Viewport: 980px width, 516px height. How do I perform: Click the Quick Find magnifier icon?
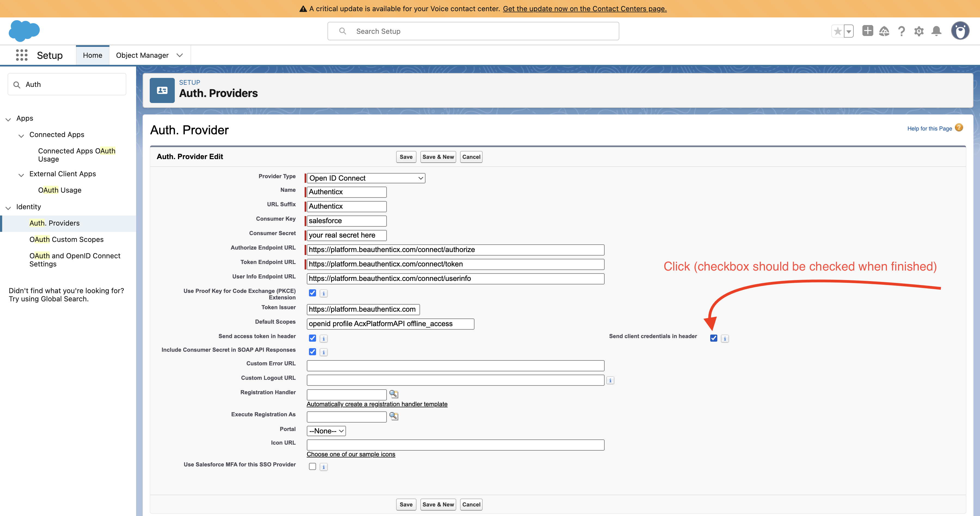(17, 84)
